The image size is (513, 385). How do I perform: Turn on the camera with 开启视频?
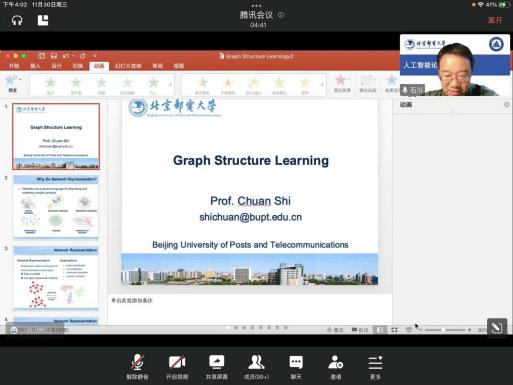click(177, 367)
